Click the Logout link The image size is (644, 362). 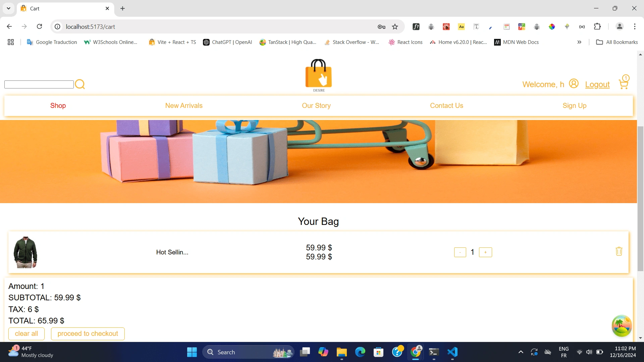[597, 84]
